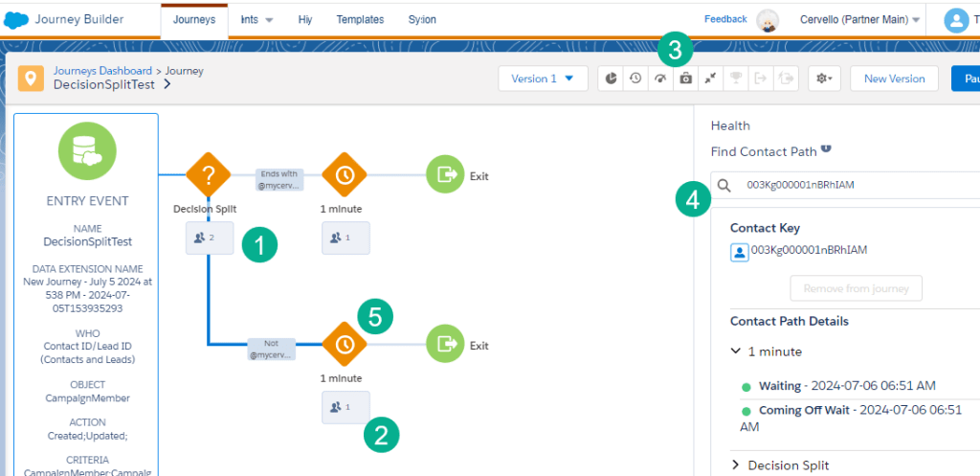Click the lower-path Exit icon

coord(445,344)
